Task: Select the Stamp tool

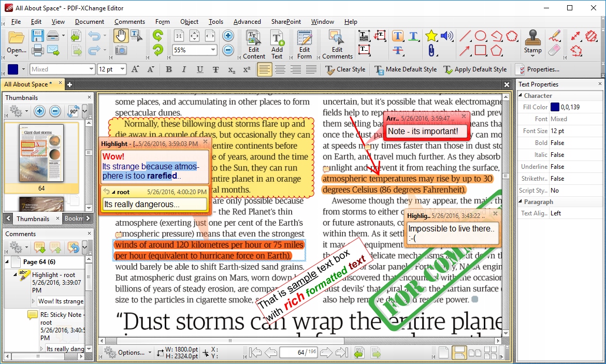Action: click(532, 41)
